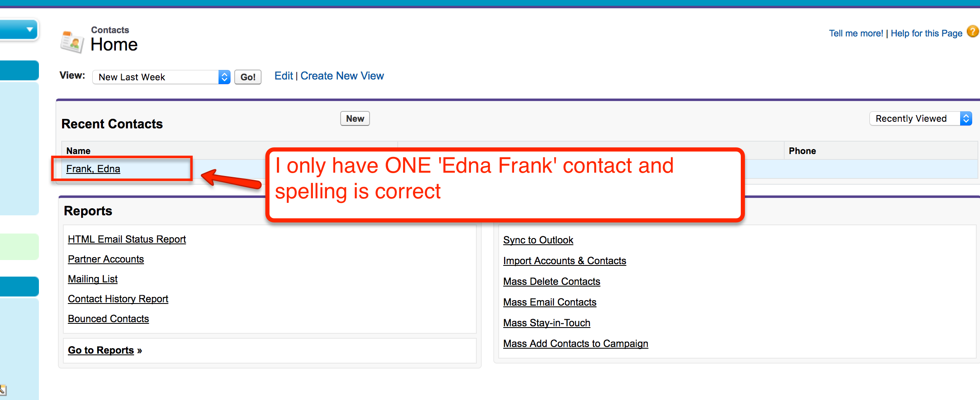
Task: Click the Phone column header
Action: [802, 151]
